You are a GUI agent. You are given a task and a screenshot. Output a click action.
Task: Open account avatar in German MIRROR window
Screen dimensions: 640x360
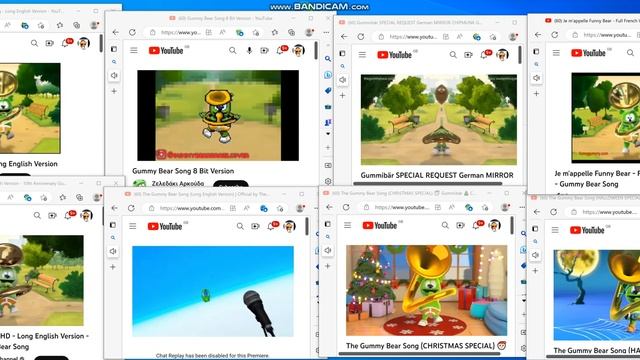click(502, 55)
